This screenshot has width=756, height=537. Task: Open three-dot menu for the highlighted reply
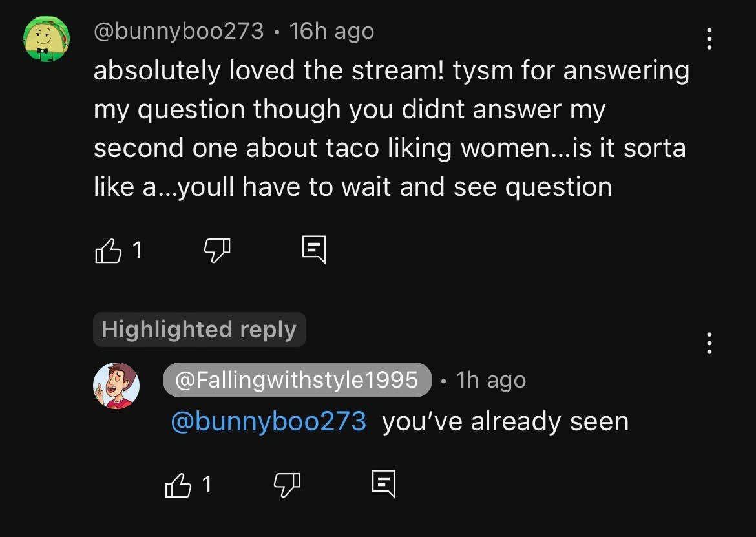[709, 343]
